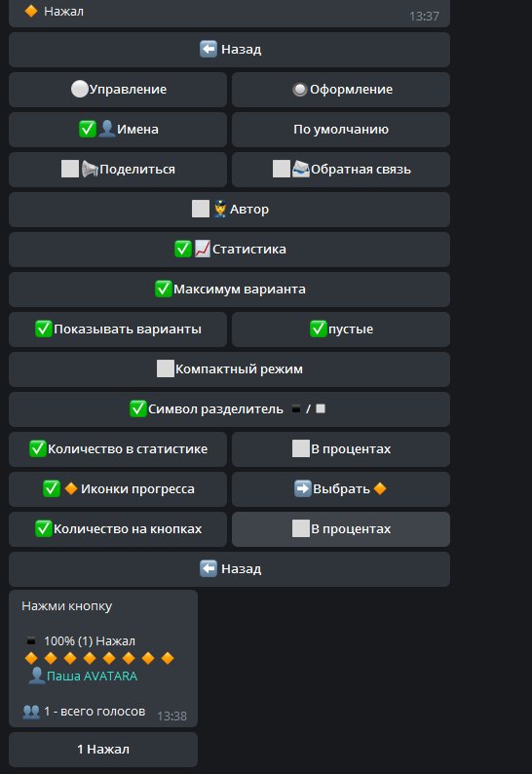Toggle Показывать варианты checkbox
Screen dimensions: 532x774
tap(118, 329)
